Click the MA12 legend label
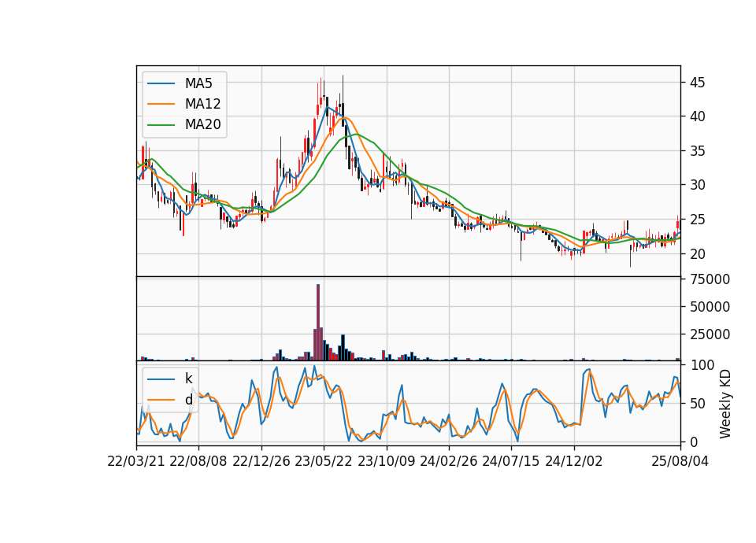756x543 pixels. click(202, 104)
